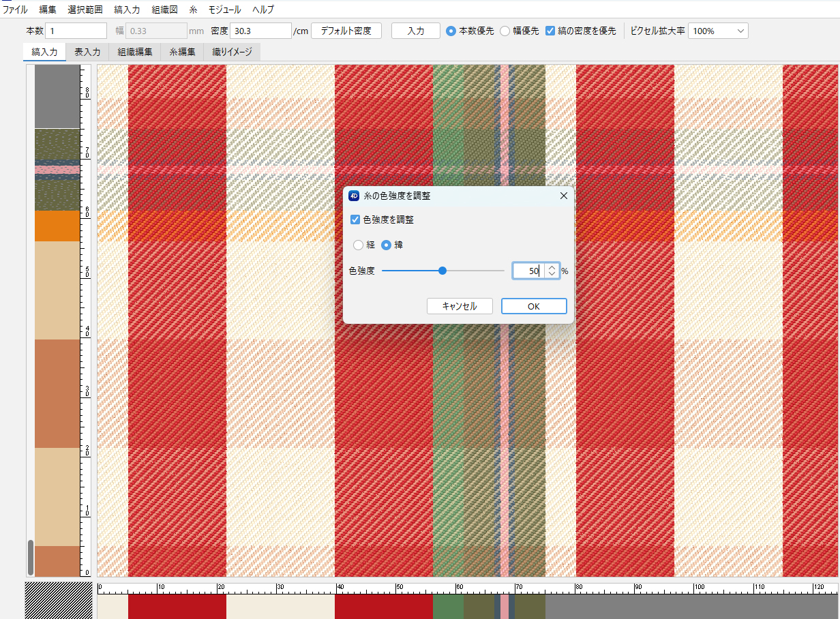Click the up arrow on 色強度 spinner
Viewport: 840px width, 619px height.
(x=552, y=267)
